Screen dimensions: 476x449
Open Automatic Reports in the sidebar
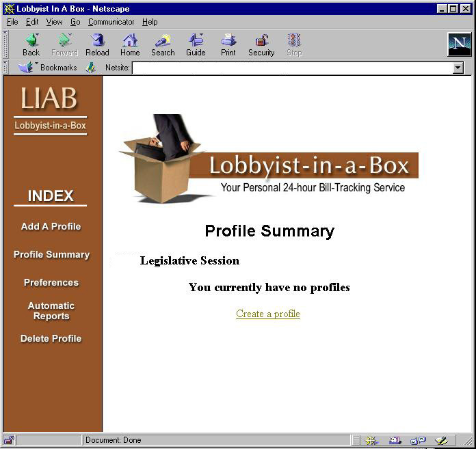(51, 311)
